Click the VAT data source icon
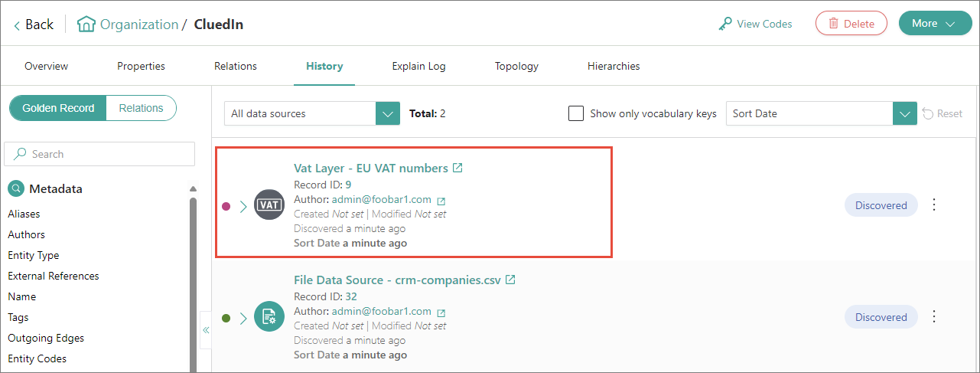Screen dimensions: 980x373 click(269, 205)
